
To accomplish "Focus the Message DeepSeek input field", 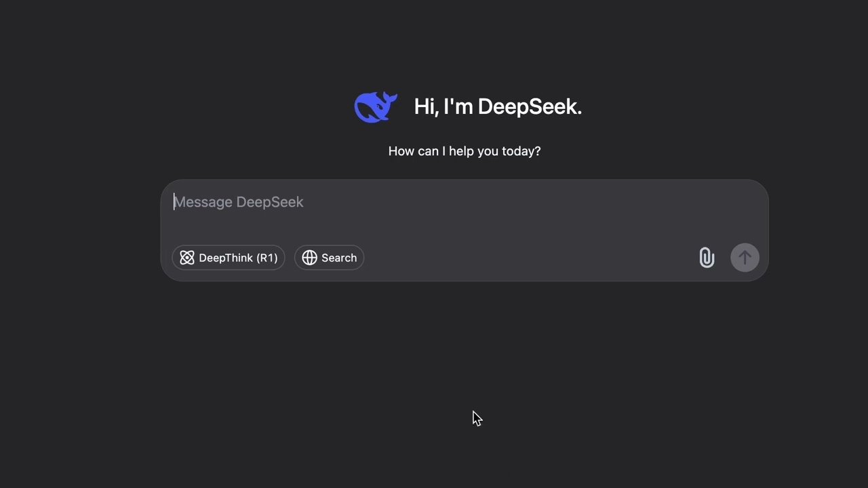I will 464,210.
